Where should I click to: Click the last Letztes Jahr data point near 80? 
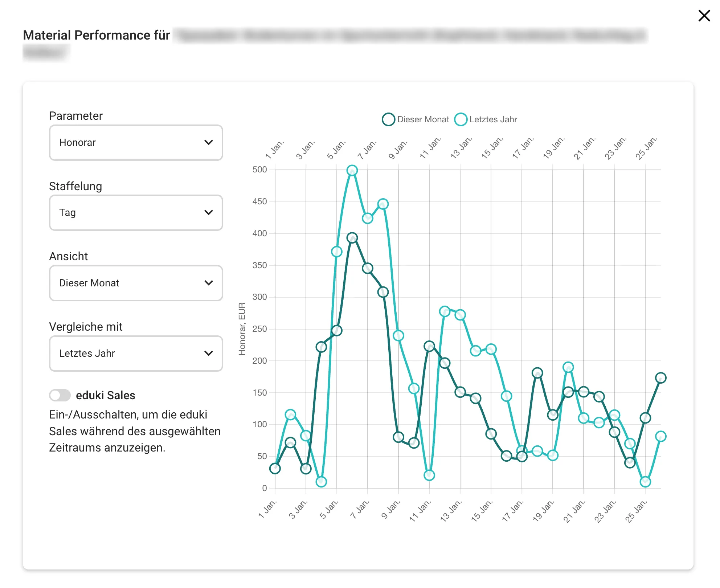(x=660, y=436)
